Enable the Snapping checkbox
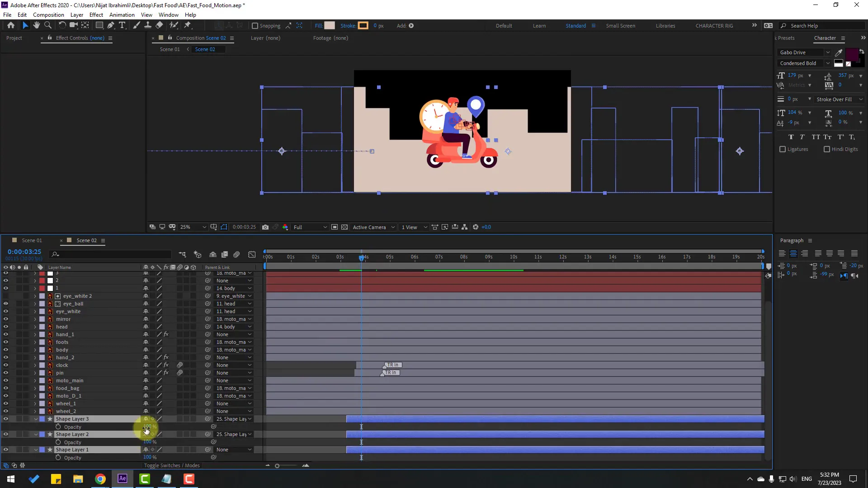The height and width of the screenshot is (488, 868). pyautogui.click(x=256, y=26)
